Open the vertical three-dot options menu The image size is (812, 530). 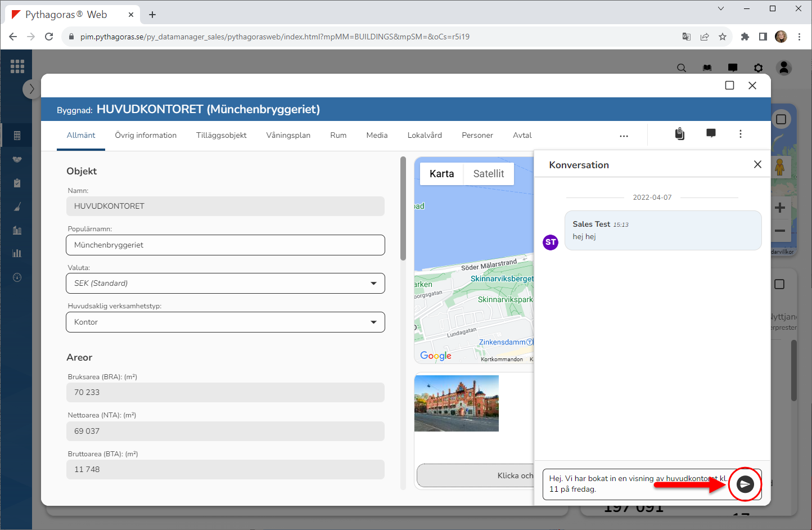click(741, 134)
